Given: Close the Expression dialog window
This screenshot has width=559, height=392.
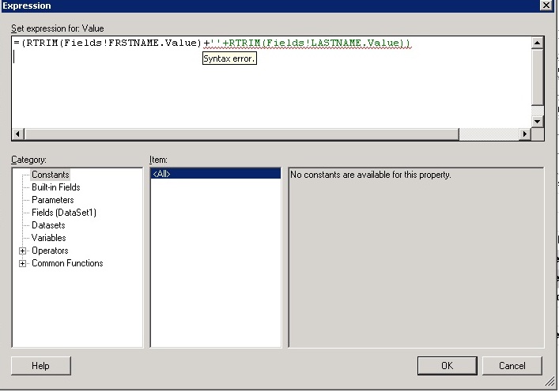Looking at the screenshot, I should 546,6.
